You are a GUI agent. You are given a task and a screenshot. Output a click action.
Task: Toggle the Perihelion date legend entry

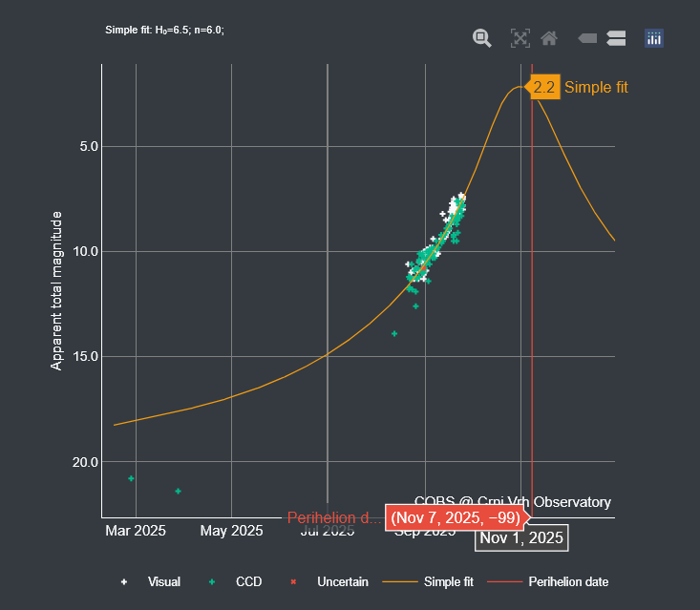pyautogui.click(x=568, y=581)
